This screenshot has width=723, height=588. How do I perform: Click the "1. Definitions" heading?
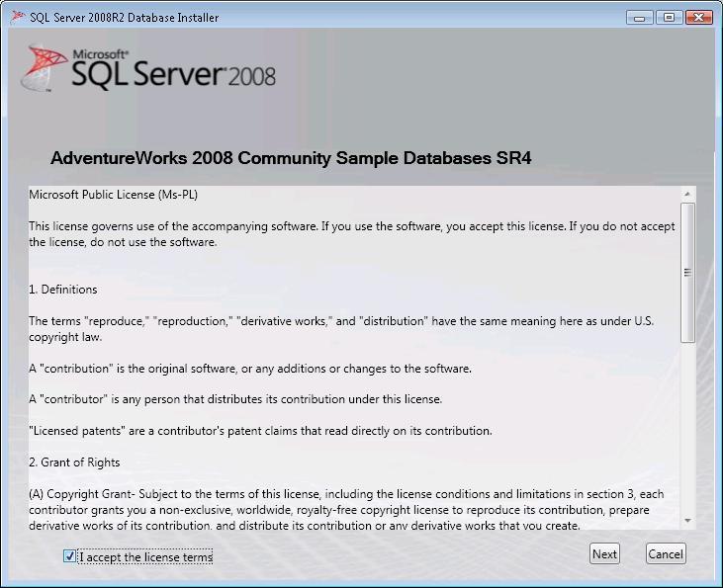tap(63, 290)
